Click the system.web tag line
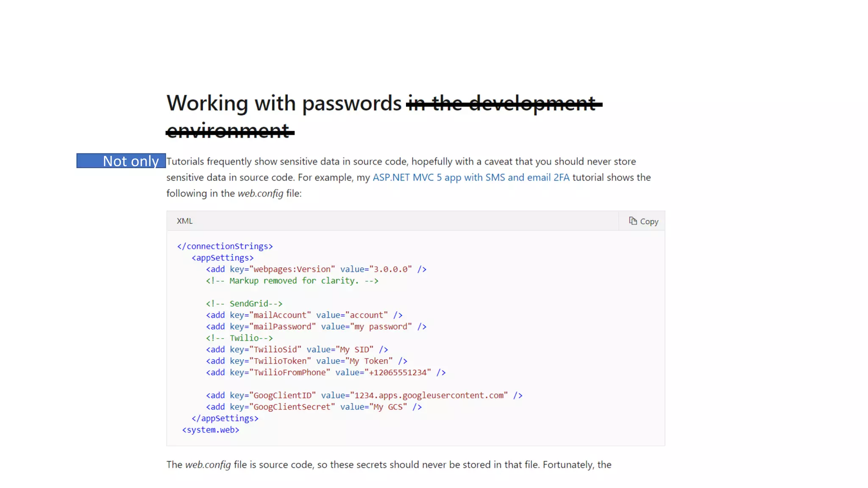Viewport: 868px width, 488px height. coord(211,430)
